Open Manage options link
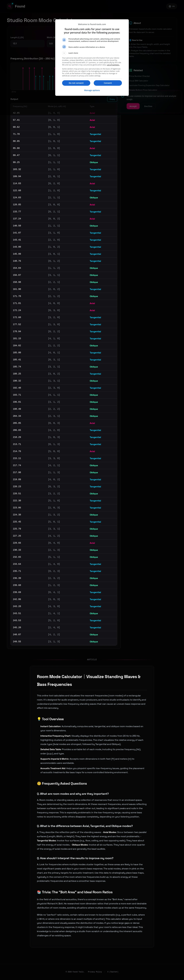The height and width of the screenshot is (980, 184). [92, 90]
